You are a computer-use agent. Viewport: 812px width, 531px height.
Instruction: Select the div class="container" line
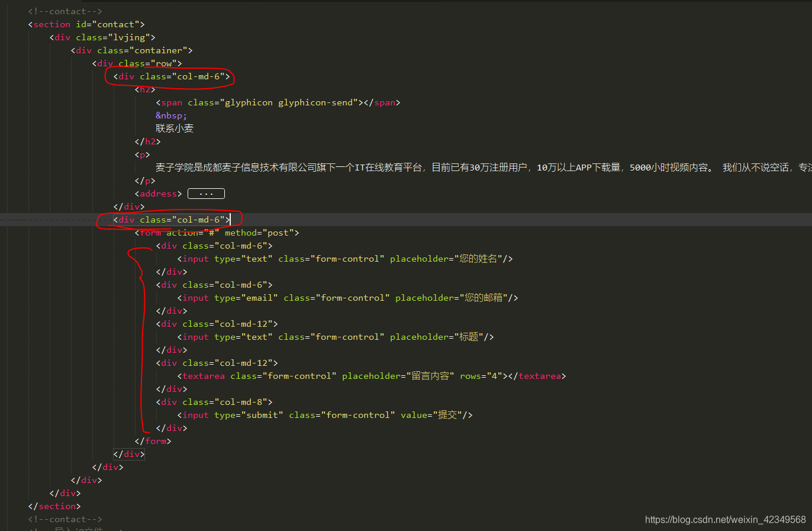(131, 50)
